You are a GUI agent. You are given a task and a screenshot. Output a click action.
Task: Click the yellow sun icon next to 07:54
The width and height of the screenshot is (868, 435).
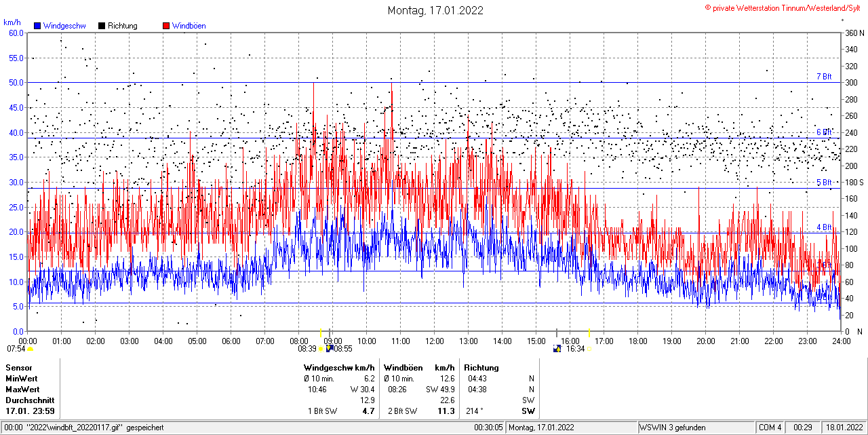pos(30,349)
